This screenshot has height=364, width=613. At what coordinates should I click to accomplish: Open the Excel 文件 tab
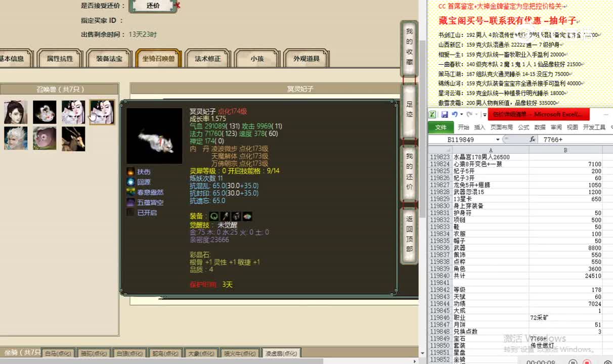point(441,127)
